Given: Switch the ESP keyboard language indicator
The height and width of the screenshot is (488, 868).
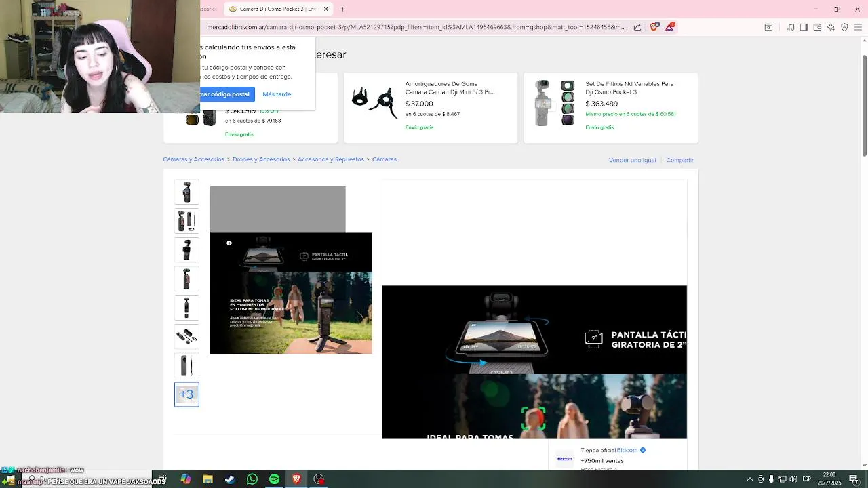Looking at the screenshot, I should (806, 479).
